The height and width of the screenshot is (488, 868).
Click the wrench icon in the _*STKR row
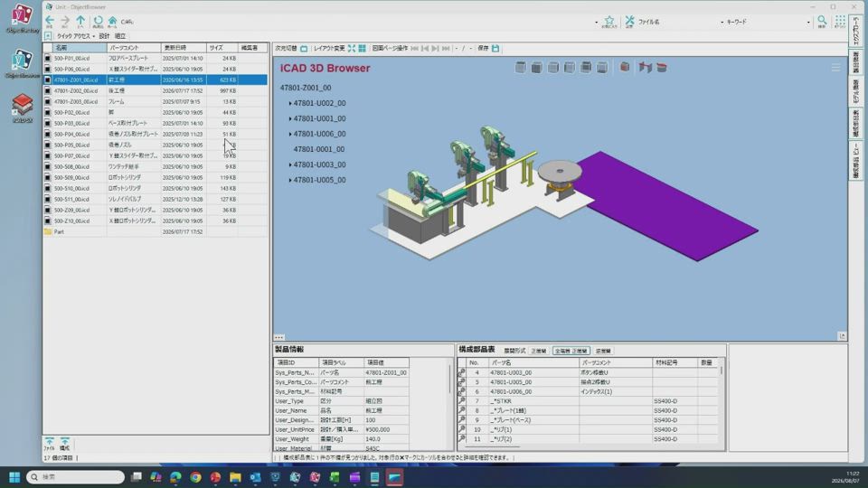click(462, 401)
